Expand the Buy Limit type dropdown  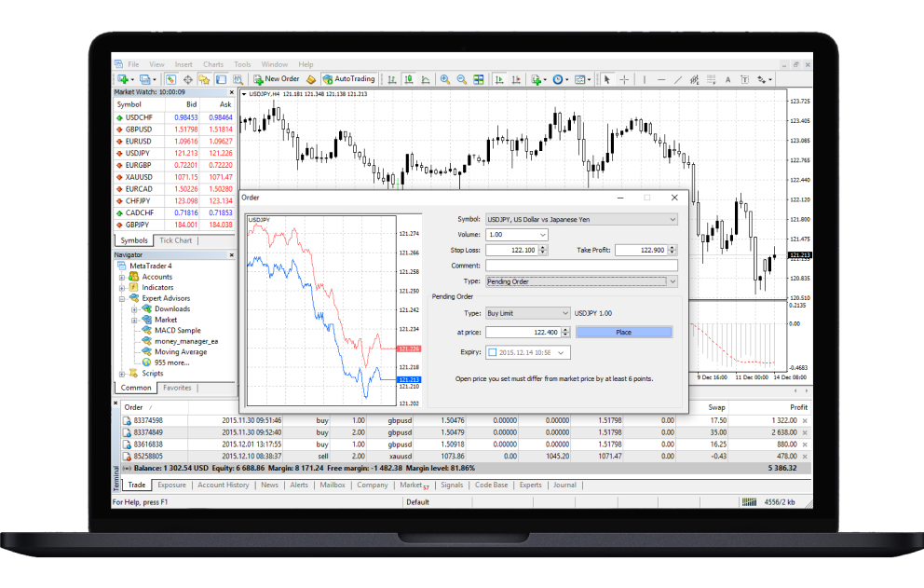[x=565, y=313]
